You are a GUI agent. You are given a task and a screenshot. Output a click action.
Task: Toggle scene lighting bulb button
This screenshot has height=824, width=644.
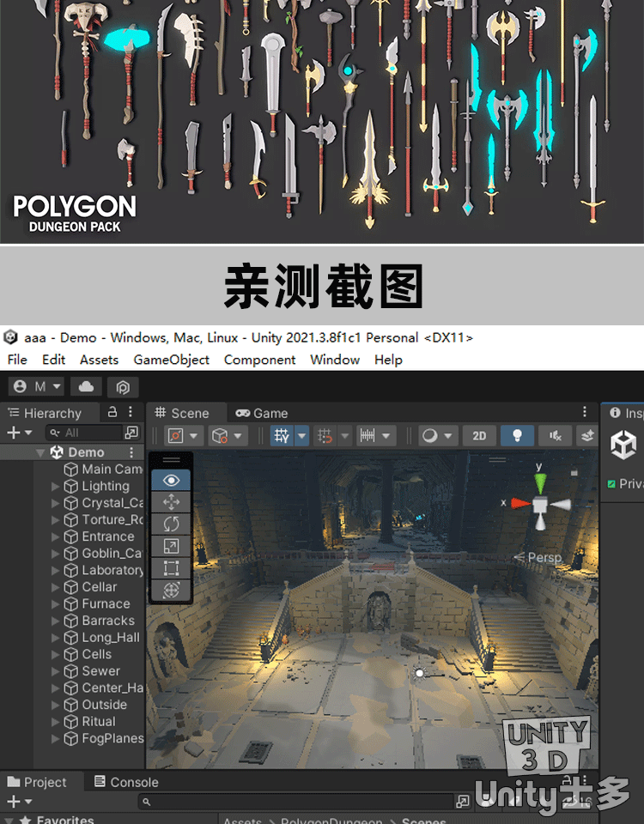click(517, 436)
